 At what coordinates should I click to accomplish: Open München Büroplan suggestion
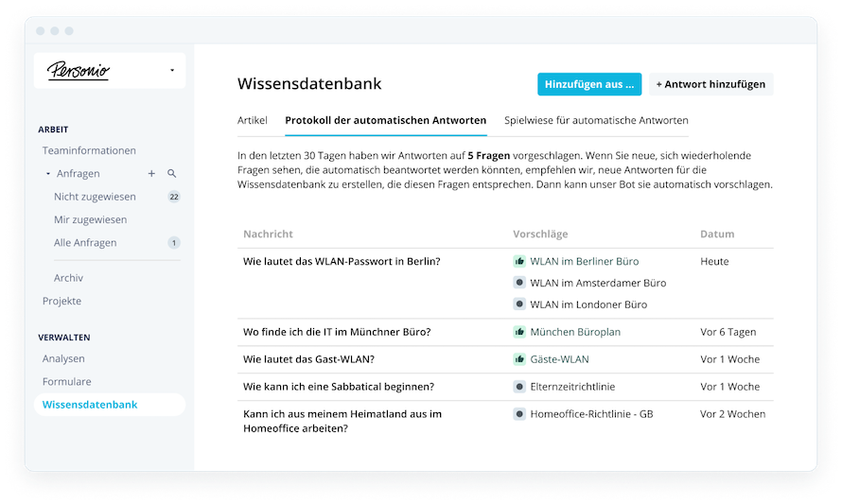pos(575,332)
